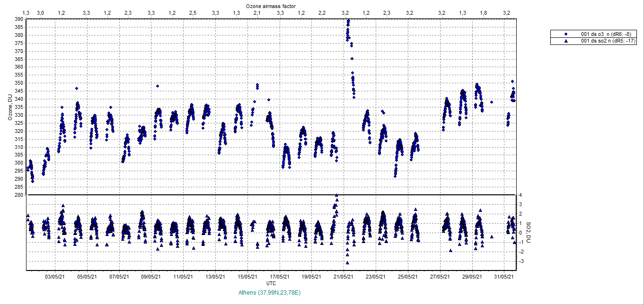Click the 21/05/21 date tick label
Image resolution: width=644 pixels, height=305 pixels.
click(344, 277)
